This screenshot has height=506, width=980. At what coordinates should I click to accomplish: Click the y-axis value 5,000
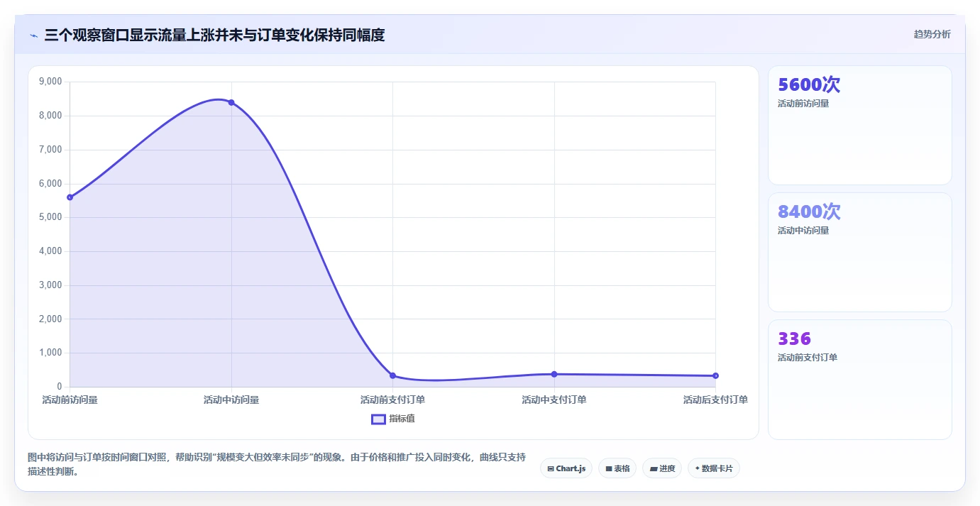click(x=51, y=217)
